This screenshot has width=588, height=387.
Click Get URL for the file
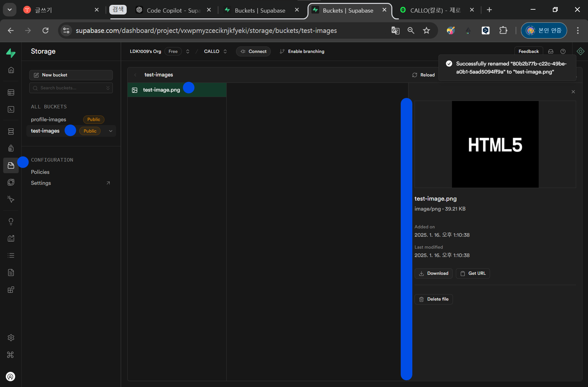(473, 273)
